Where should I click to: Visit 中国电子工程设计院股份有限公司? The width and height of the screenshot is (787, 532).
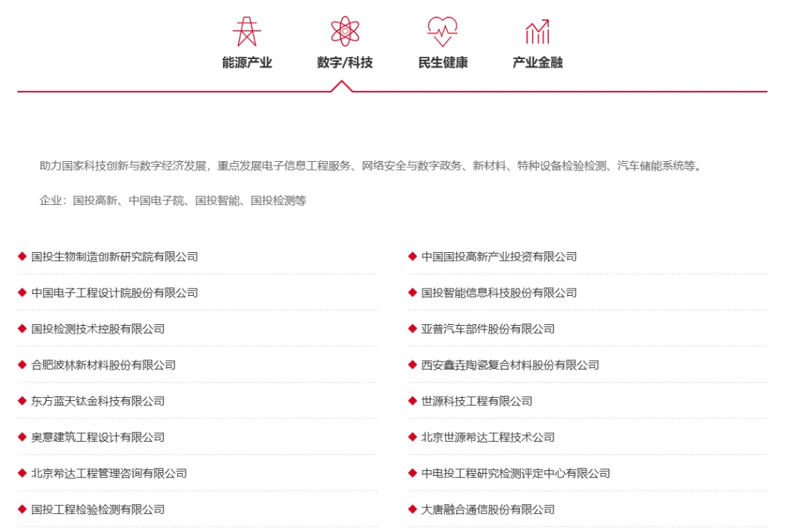tap(114, 293)
